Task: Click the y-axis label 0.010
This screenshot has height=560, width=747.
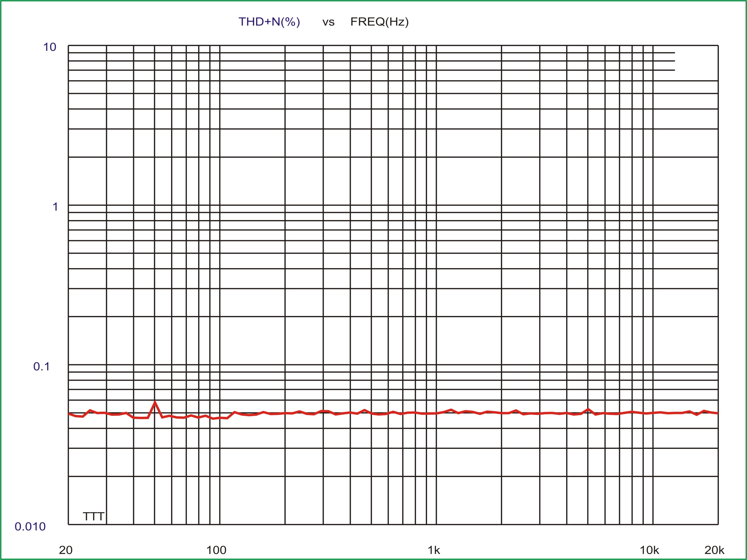Action: (x=30, y=526)
